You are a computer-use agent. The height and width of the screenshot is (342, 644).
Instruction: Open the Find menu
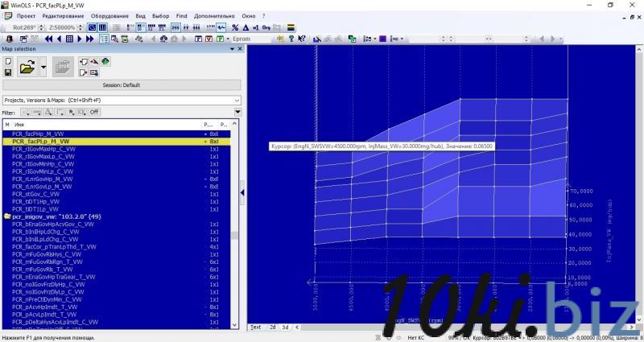coord(181,16)
